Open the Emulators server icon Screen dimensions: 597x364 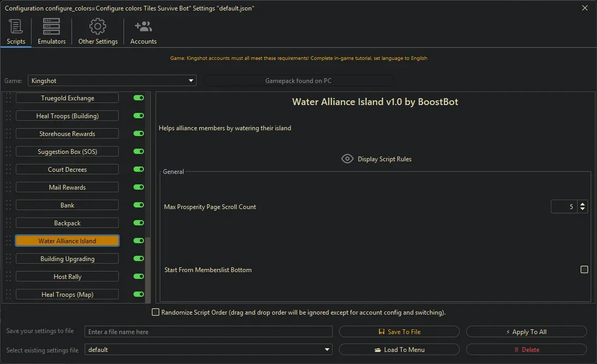pyautogui.click(x=52, y=26)
